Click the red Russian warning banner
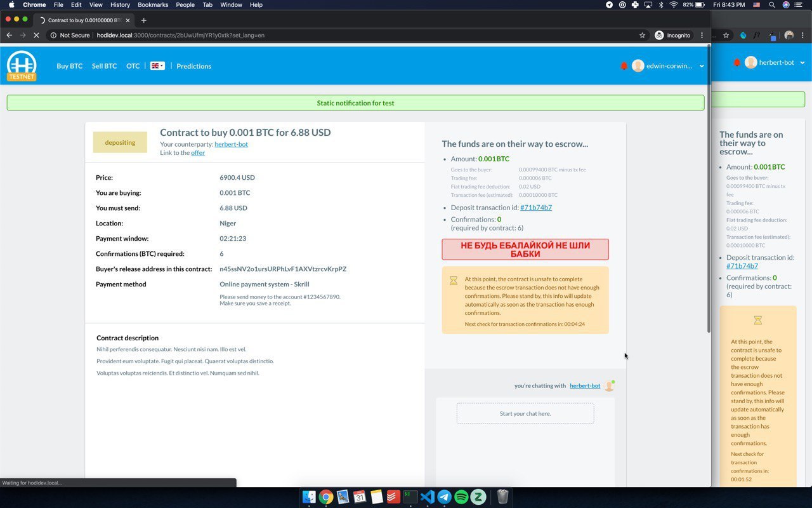The width and height of the screenshot is (812, 508). pyautogui.click(x=525, y=250)
